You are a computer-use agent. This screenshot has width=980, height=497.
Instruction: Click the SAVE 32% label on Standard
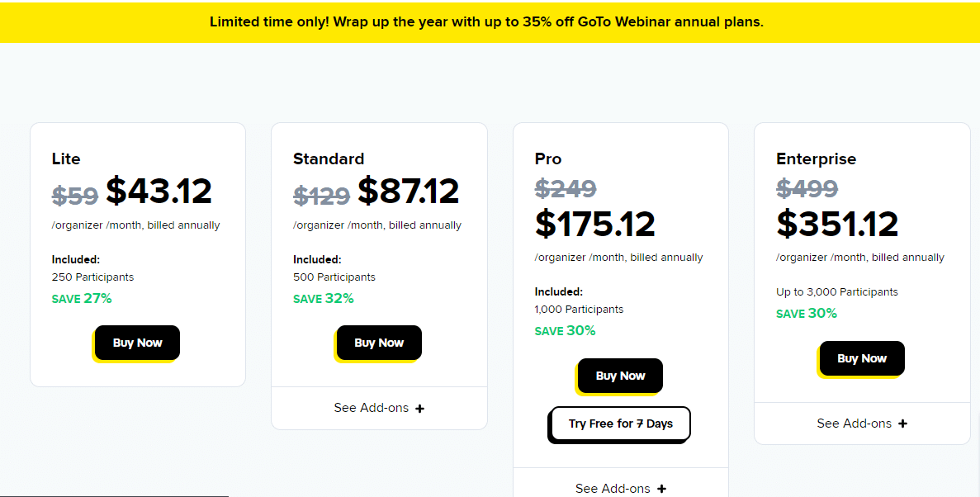(x=323, y=299)
